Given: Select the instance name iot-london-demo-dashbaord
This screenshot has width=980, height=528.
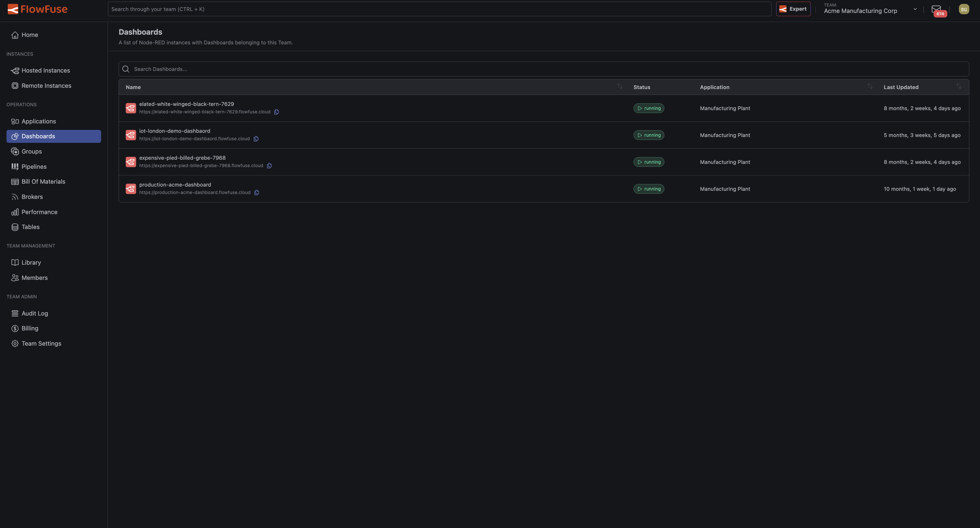Looking at the screenshot, I should pyautogui.click(x=175, y=131).
